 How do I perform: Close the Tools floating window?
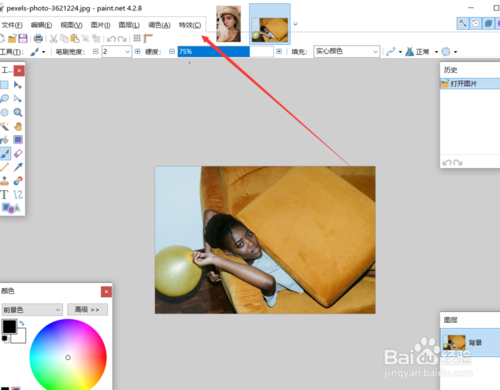point(19,71)
